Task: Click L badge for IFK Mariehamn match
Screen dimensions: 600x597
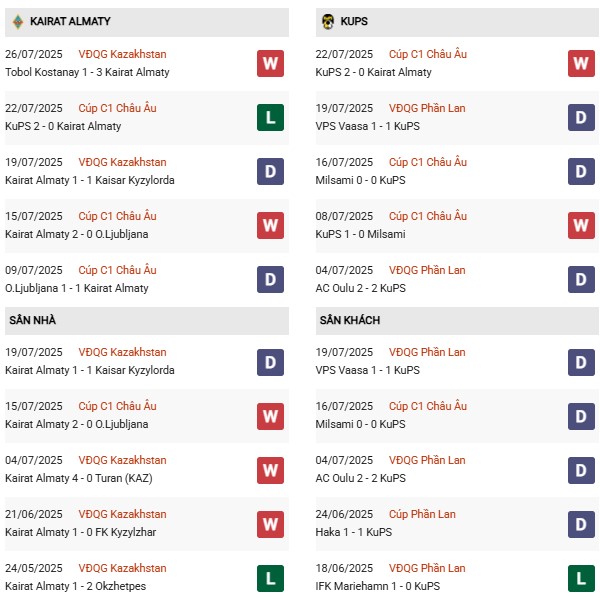Action: point(581,577)
